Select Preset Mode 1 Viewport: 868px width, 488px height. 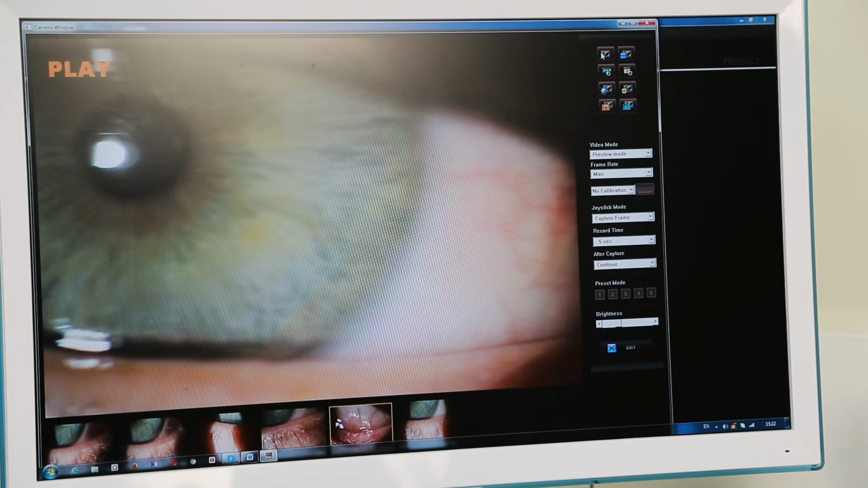click(x=600, y=295)
